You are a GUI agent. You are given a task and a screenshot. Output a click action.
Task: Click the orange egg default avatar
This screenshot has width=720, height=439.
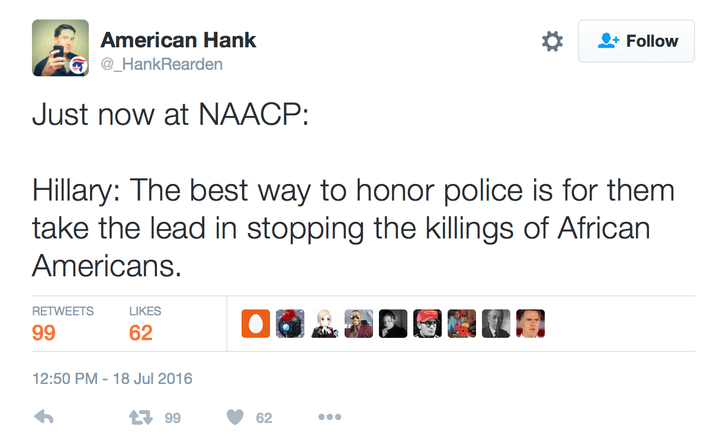(x=255, y=323)
